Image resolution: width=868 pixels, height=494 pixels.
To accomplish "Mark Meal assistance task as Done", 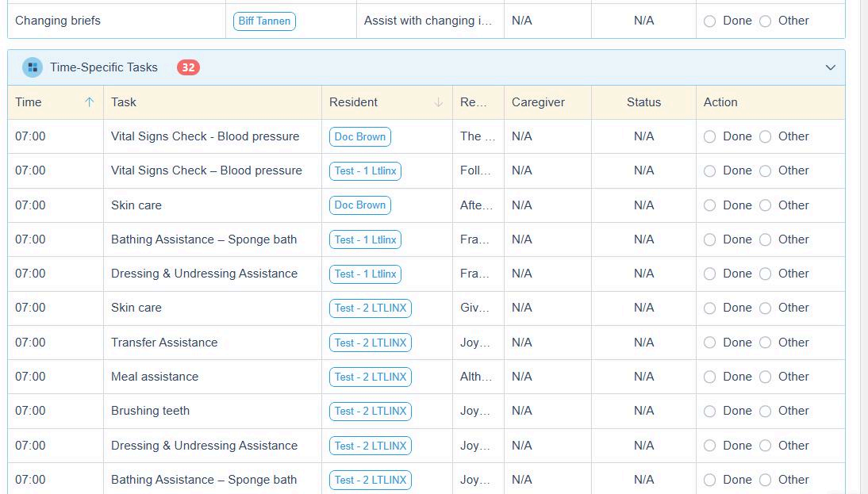I will pyautogui.click(x=709, y=377).
